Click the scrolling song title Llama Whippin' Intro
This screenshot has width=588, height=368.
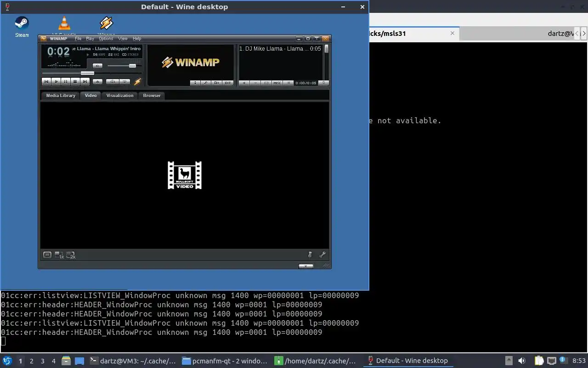pyautogui.click(x=107, y=48)
